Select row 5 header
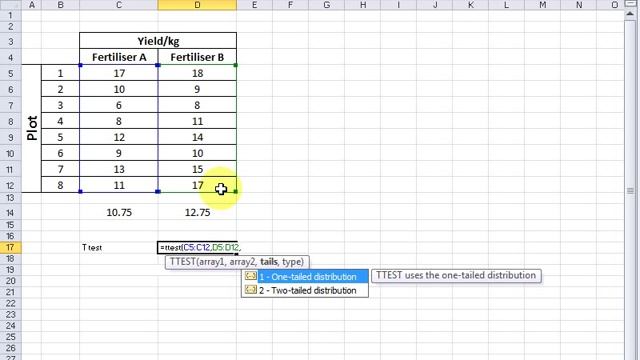Screen dimensions: 640x360 (x=10, y=73)
